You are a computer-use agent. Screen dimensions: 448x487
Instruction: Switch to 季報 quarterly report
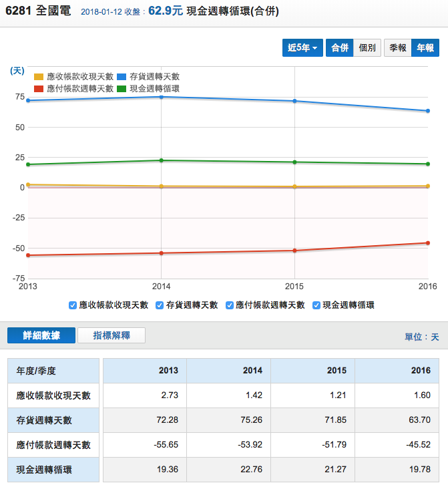(398, 47)
